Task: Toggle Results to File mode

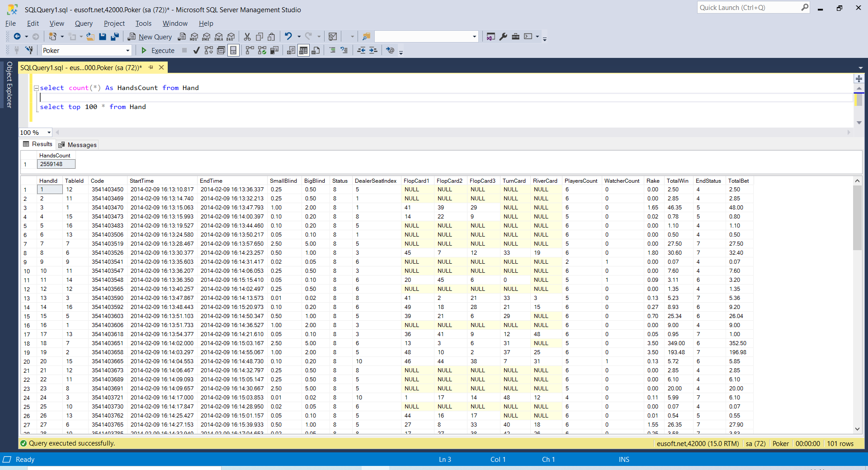Action: 316,50
